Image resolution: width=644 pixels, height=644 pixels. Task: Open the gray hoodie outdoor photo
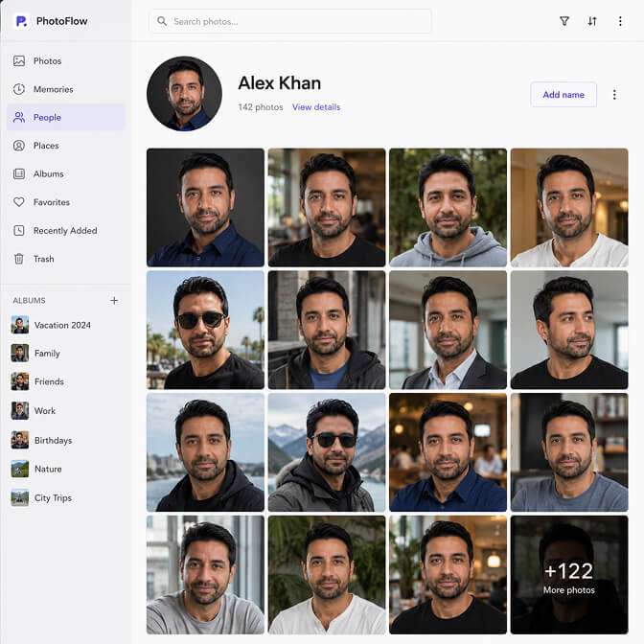pos(448,207)
